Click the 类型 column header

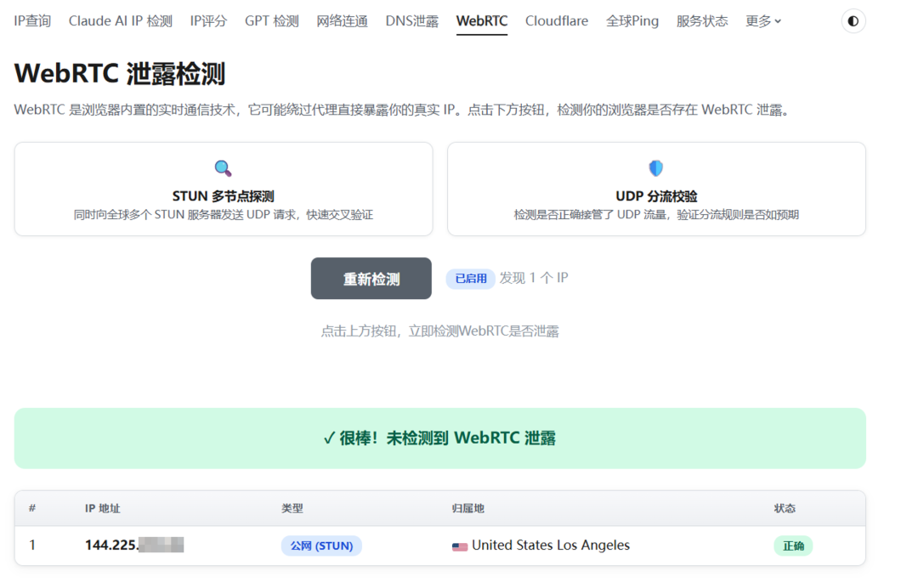(292, 508)
